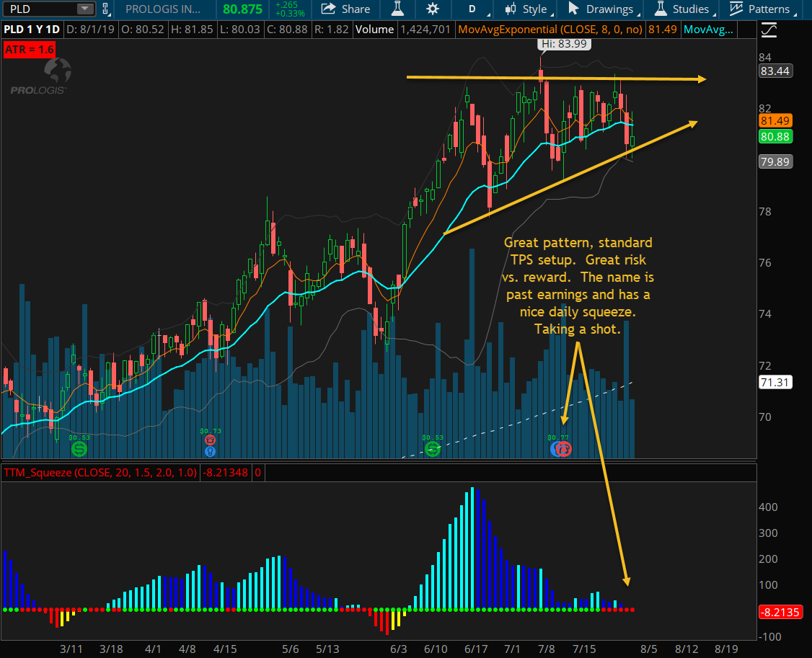The height and width of the screenshot is (658, 812).
Task: Click the 'Hi: 83.99' price bubble
Action: pos(564,44)
